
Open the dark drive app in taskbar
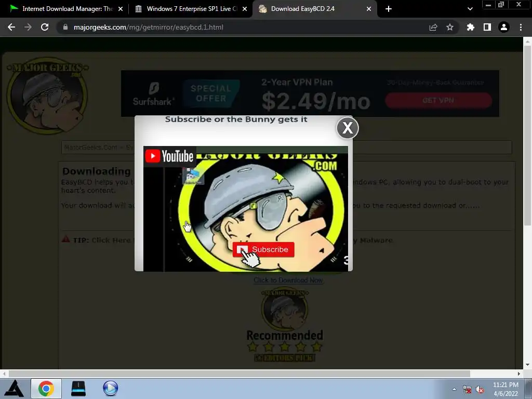78,389
